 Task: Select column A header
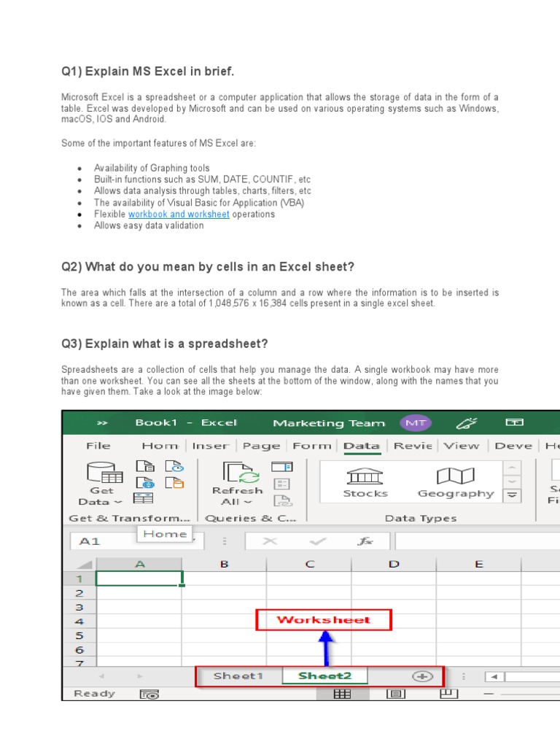coord(139,565)
